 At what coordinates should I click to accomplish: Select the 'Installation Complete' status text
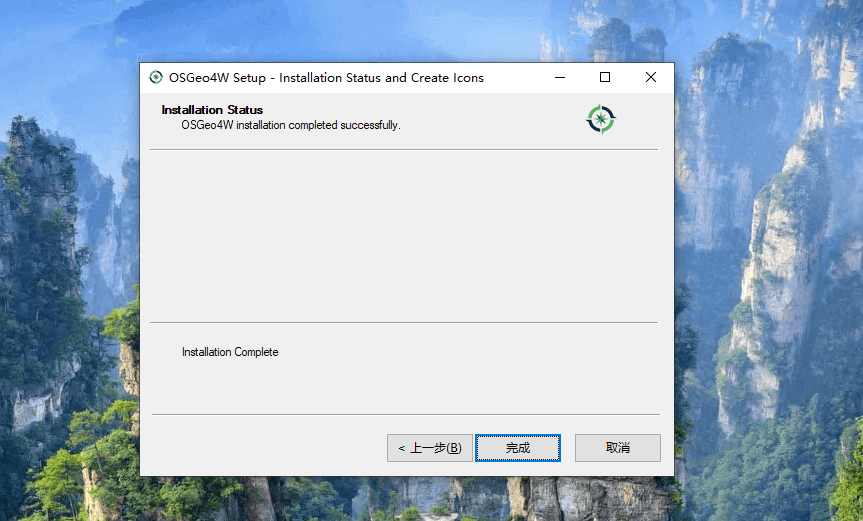coord(230,352)
